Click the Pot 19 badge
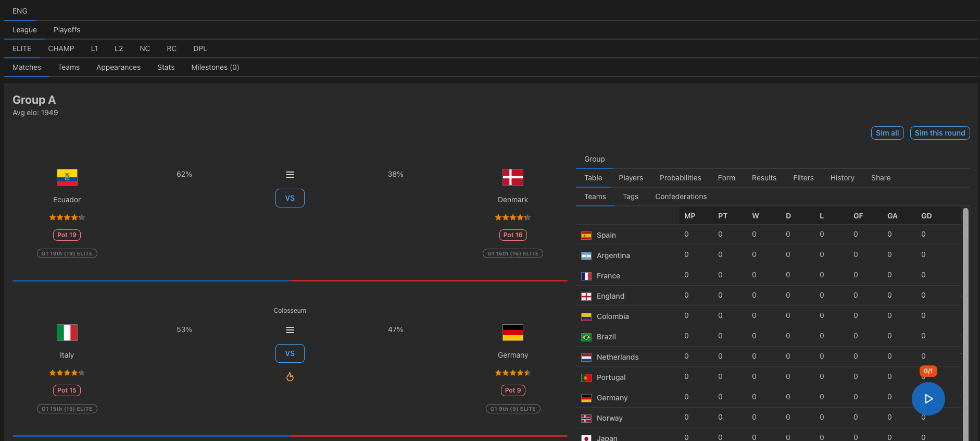Screen dimensions: 980x441 (67, 235)
